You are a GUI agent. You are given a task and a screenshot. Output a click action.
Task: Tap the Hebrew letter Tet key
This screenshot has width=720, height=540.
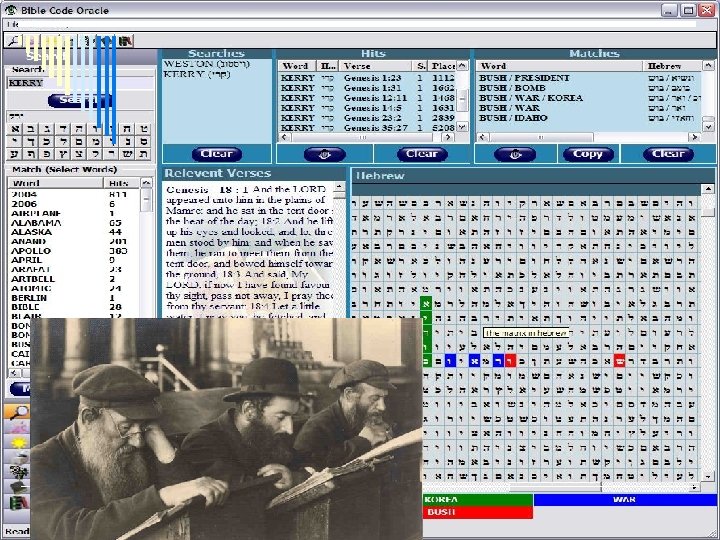click(x=143, y=129)
